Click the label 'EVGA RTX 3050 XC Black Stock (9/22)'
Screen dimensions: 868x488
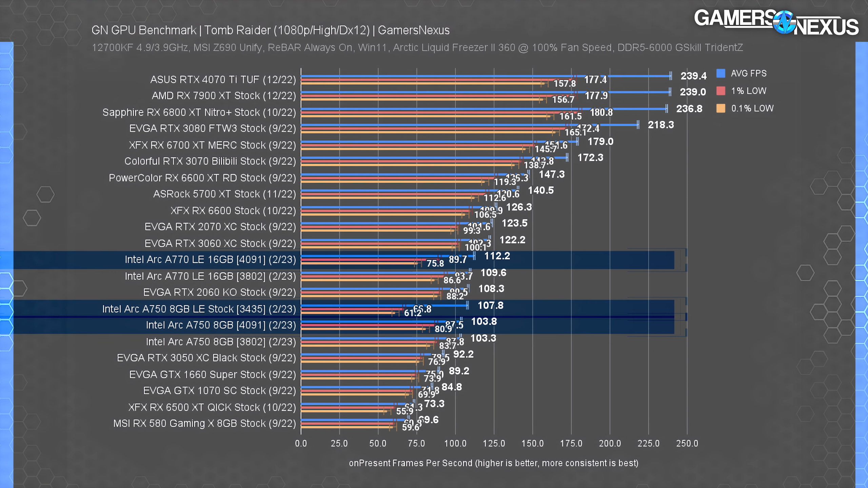point(206,358)
